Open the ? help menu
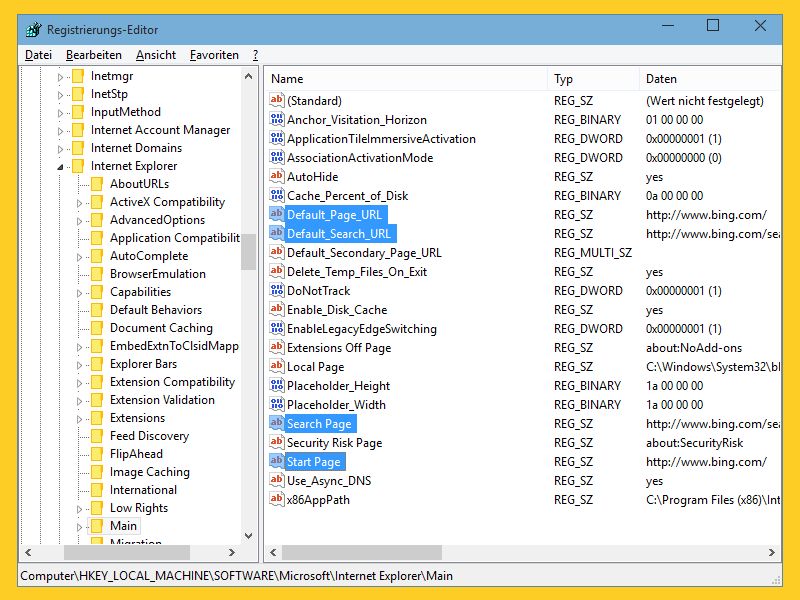Screen dimensions: 800x600 [255, 55]
